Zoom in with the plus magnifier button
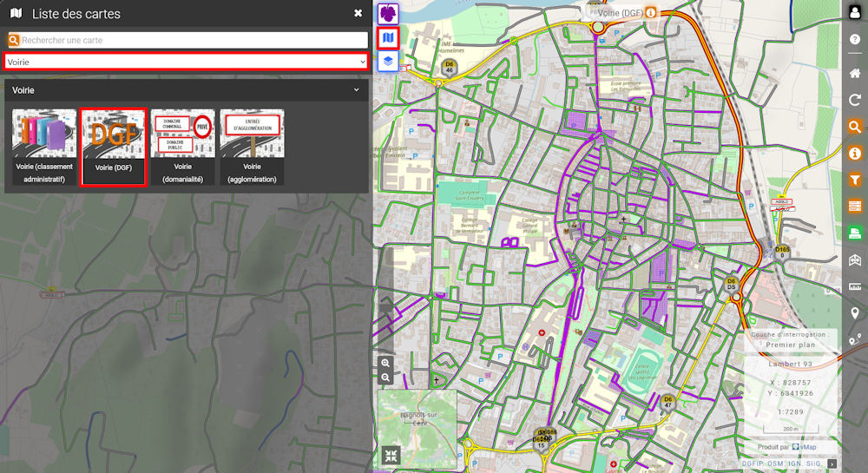This screenshot has height=473, width=868. (x=386, y=364)
